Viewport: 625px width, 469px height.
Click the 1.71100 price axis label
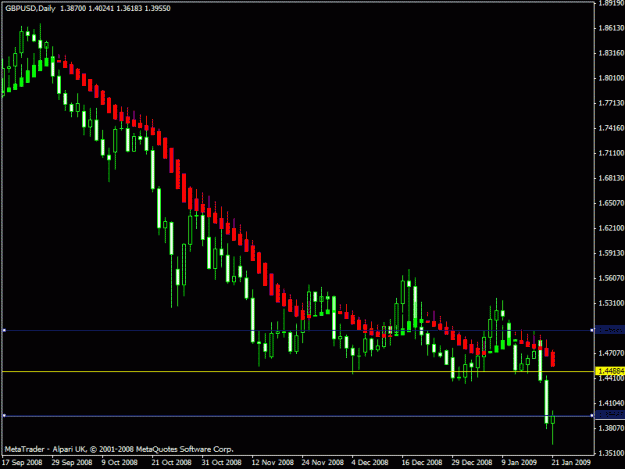pos(611,153)
